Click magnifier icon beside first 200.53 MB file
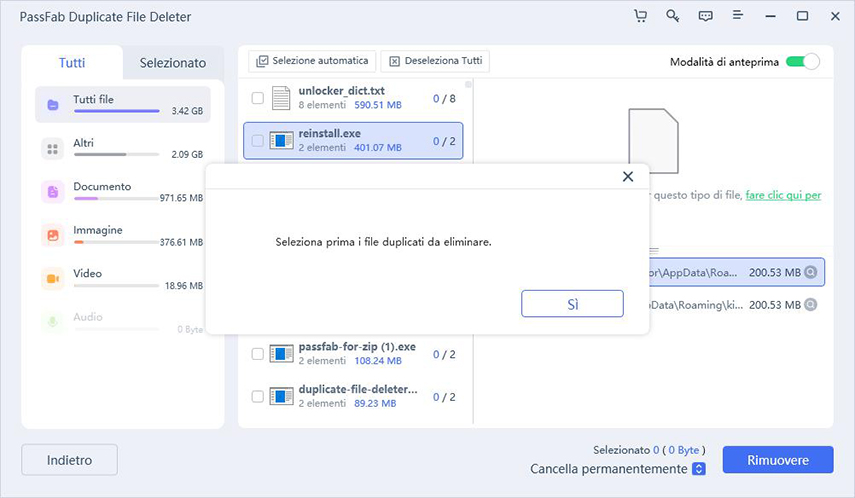This screenshot has width=855, height=498. (811, 272)
